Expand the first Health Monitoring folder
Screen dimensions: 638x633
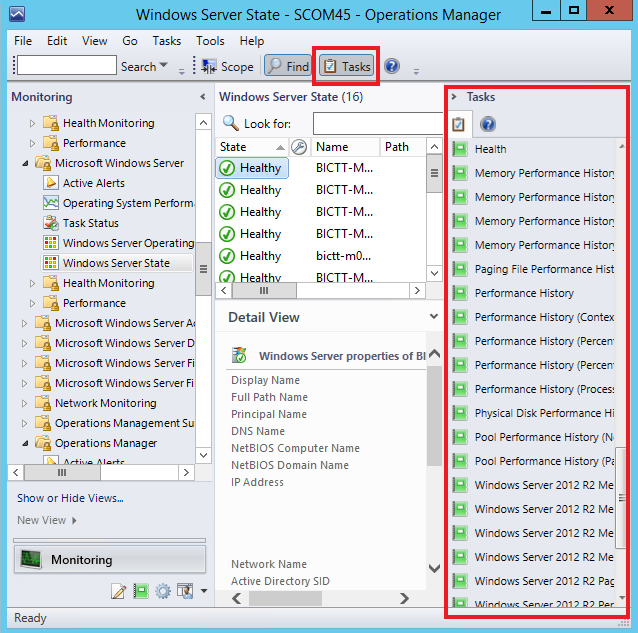pyautogui.click(x=32, y=123)
